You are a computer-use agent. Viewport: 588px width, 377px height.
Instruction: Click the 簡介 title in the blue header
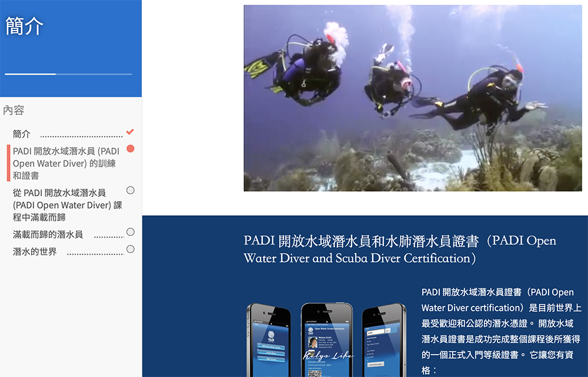(x=24, y=26)
